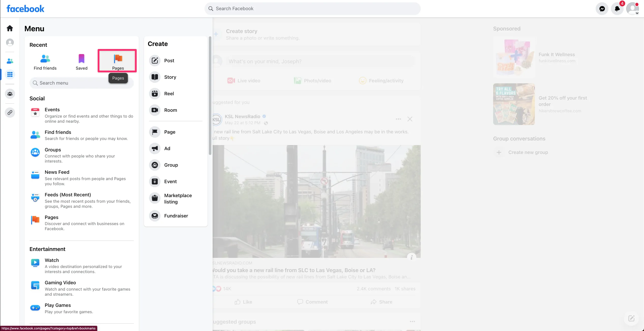Open Find friends in Recent section
The height and width of the screenshot is (331, 644).
(45, 62)
